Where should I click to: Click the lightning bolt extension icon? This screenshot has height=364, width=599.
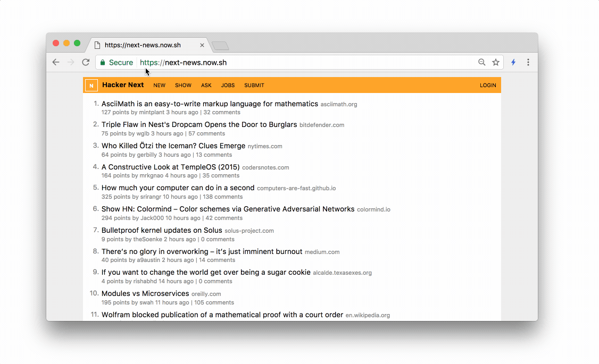[x=513, y=62]
